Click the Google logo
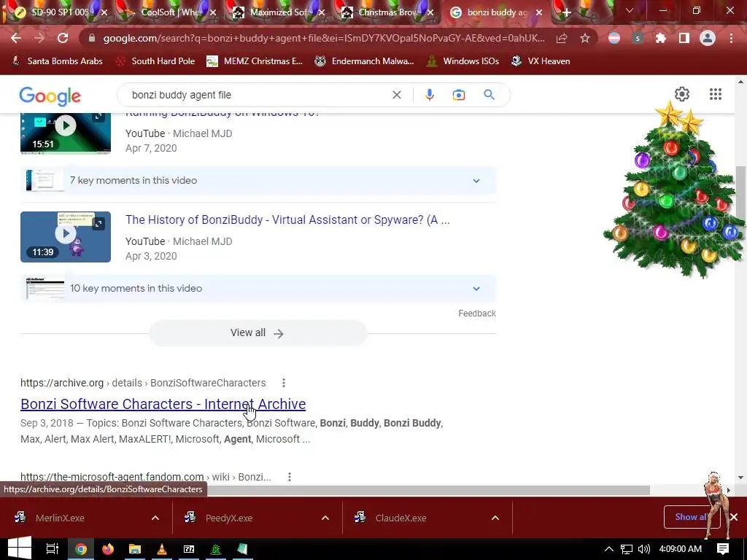 (50, 96)
